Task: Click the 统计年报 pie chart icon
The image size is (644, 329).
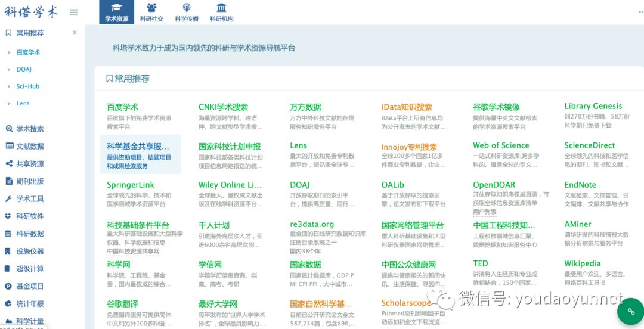Action: 8,303
